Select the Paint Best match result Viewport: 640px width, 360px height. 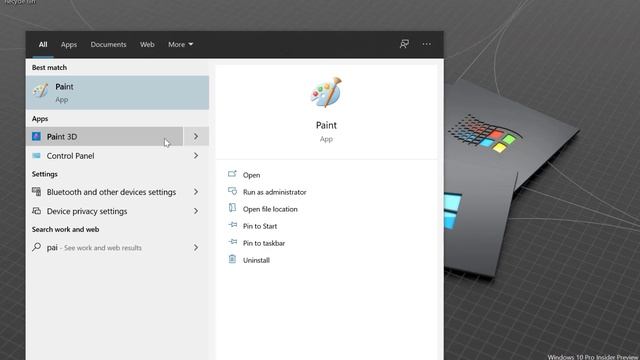click(118, 92)
